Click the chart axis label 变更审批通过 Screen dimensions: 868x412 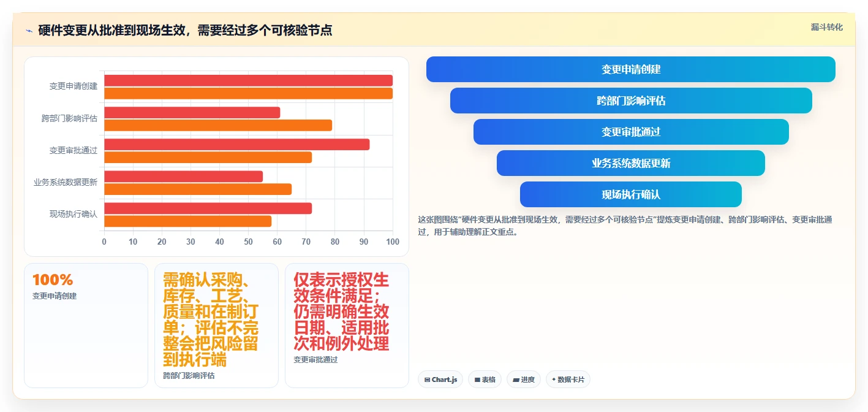[x=74, y=150]
